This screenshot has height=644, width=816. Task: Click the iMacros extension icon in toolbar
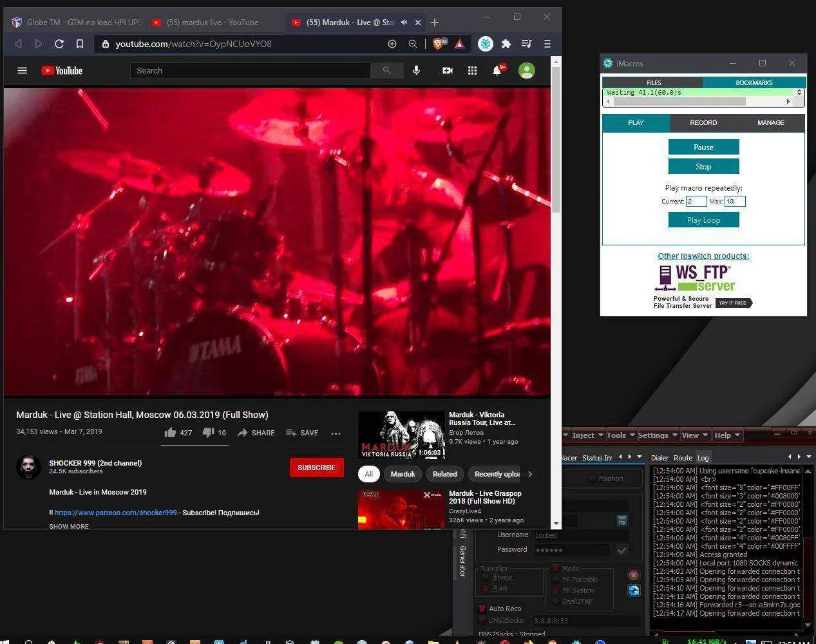486,44
